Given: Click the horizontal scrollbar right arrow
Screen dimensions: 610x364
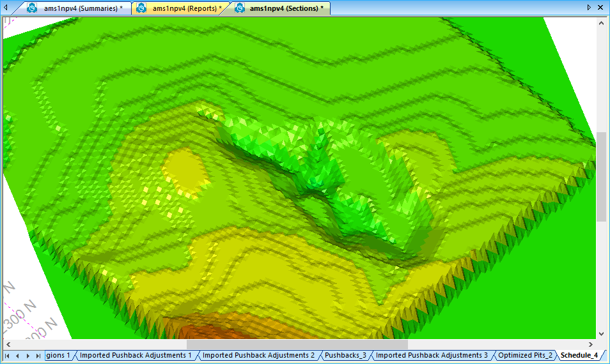Looking at the screenshot, I should [591, 344].
